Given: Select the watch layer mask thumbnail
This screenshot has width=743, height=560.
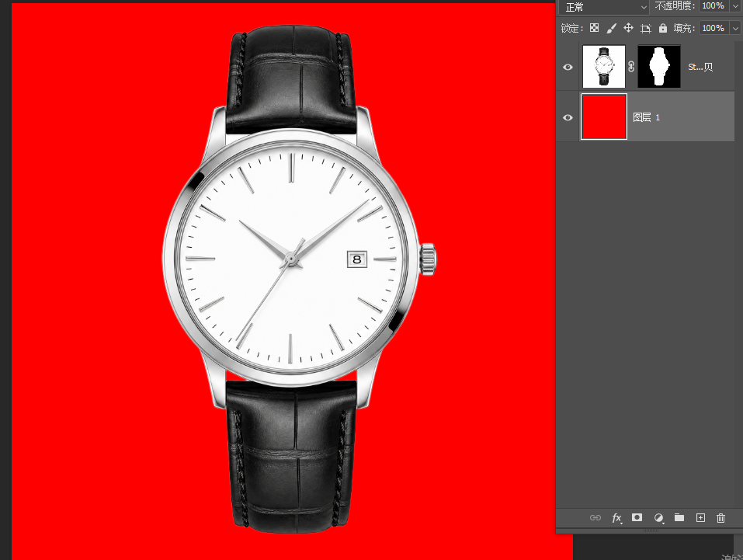Looking at the screenshot, I should point(659,66).
